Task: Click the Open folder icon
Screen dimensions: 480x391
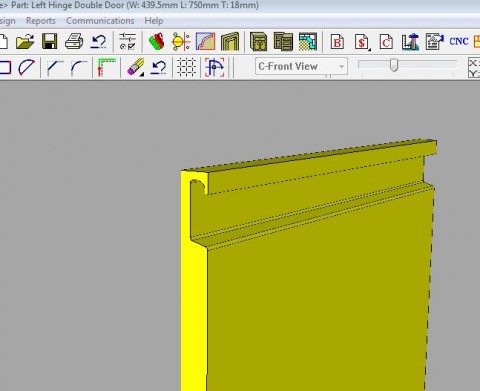Action: point(25,42)
